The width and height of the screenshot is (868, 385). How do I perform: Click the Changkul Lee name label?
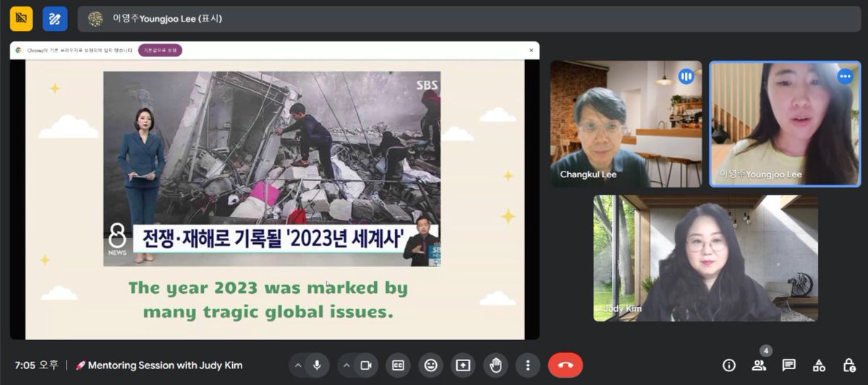[590, 174]
